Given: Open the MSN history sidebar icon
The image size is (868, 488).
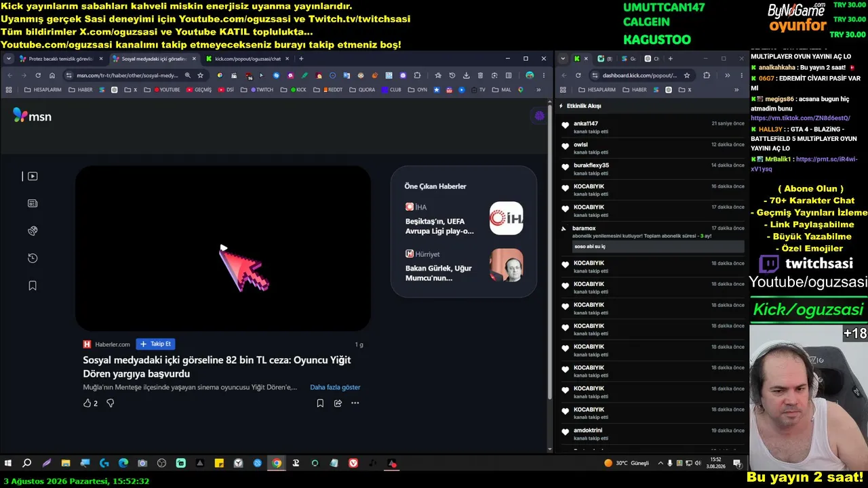Looking at the screenshot, I should 33,258.
